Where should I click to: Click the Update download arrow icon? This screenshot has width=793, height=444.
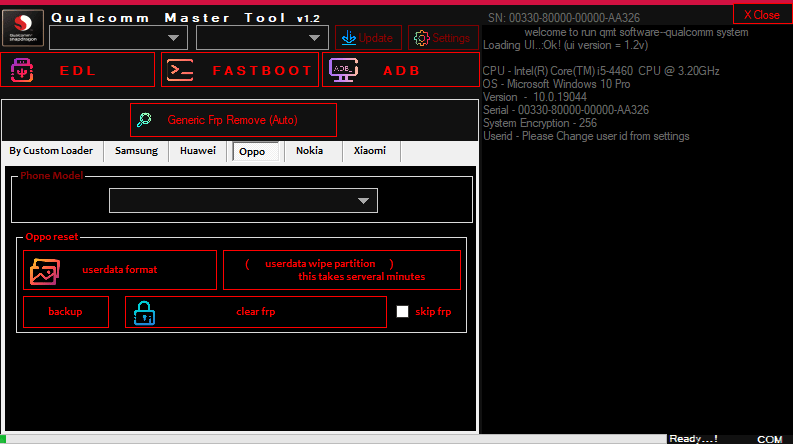click(348, 37)
